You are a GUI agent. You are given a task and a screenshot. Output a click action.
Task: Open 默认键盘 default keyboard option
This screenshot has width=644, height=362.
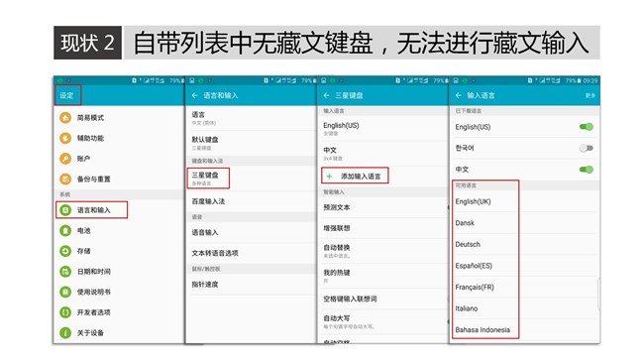click(x=251, y=143)
